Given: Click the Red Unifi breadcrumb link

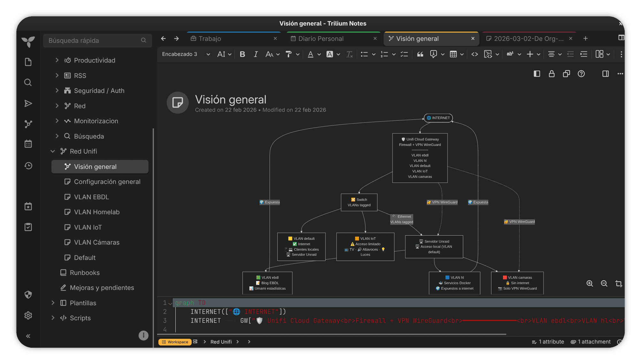Looking at the screenshot, I should tap(221, 342).
